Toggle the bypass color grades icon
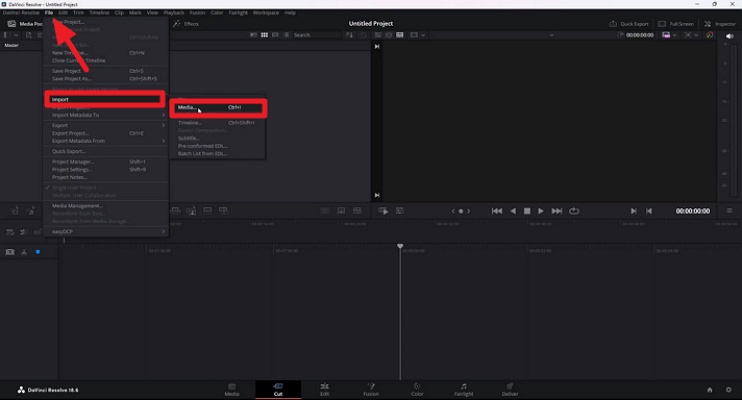 coord(709,35)
